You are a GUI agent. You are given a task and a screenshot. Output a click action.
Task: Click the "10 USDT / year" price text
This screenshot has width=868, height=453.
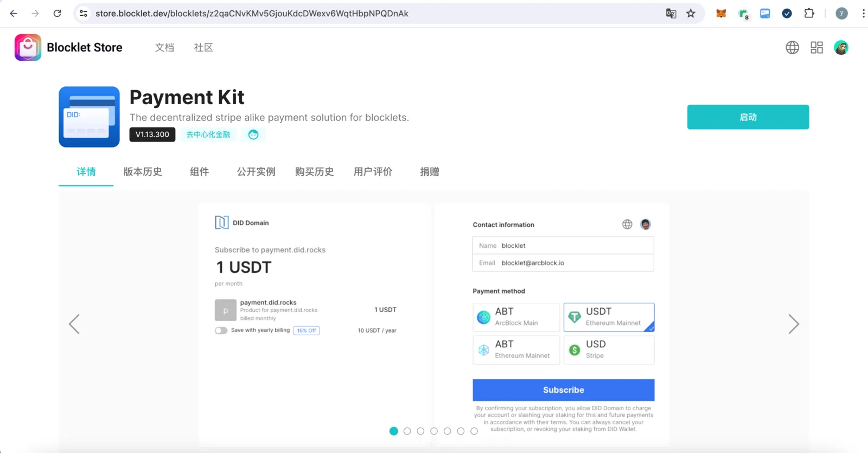[377, 330]
